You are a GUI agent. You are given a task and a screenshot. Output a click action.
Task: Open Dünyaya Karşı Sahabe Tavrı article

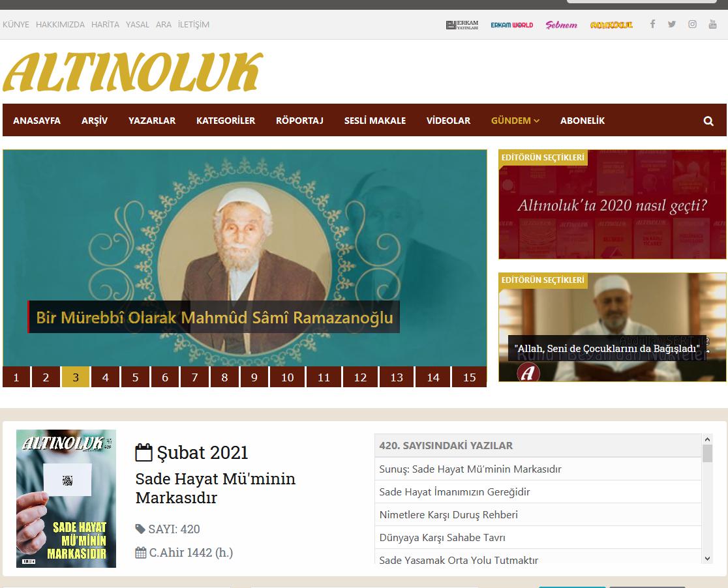tap(538, 537)
